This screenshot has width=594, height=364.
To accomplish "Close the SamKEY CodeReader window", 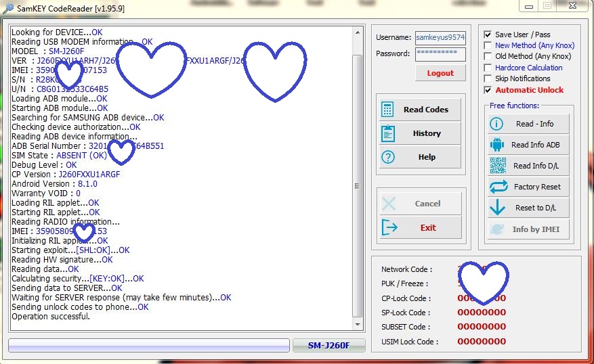I will [x=573, y=5].
